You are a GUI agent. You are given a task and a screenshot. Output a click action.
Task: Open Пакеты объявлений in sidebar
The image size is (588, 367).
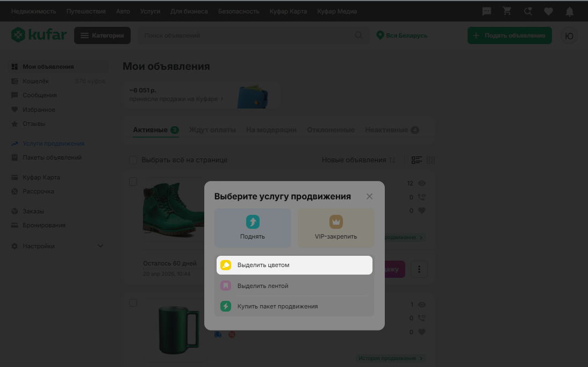tap(59, 158)
